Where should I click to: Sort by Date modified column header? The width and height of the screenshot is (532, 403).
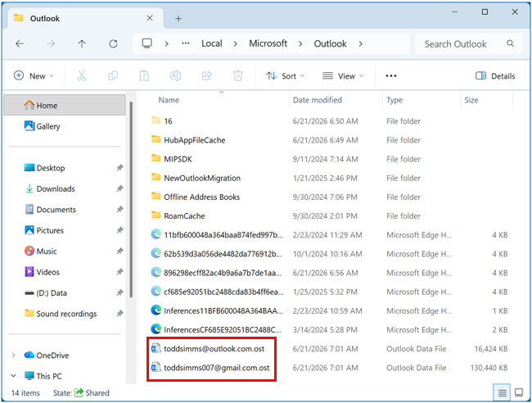pos(318,100)
